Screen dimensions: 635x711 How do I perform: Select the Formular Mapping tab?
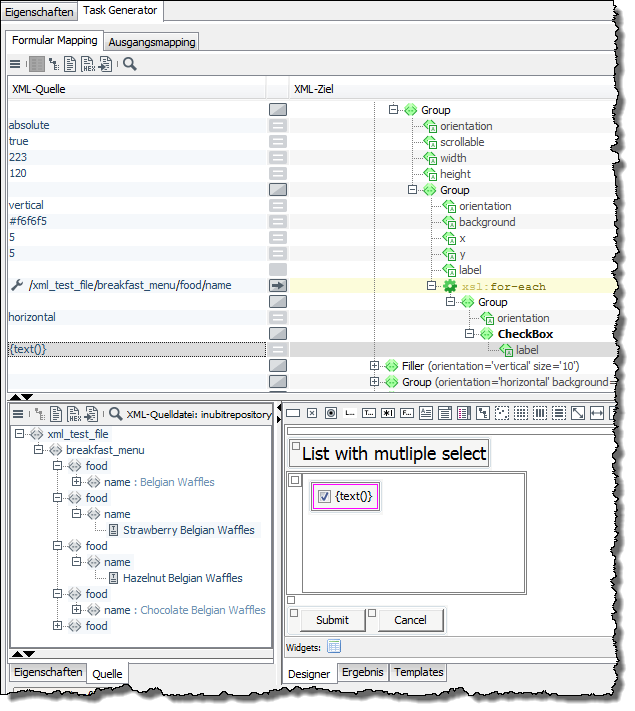point(54,40)
